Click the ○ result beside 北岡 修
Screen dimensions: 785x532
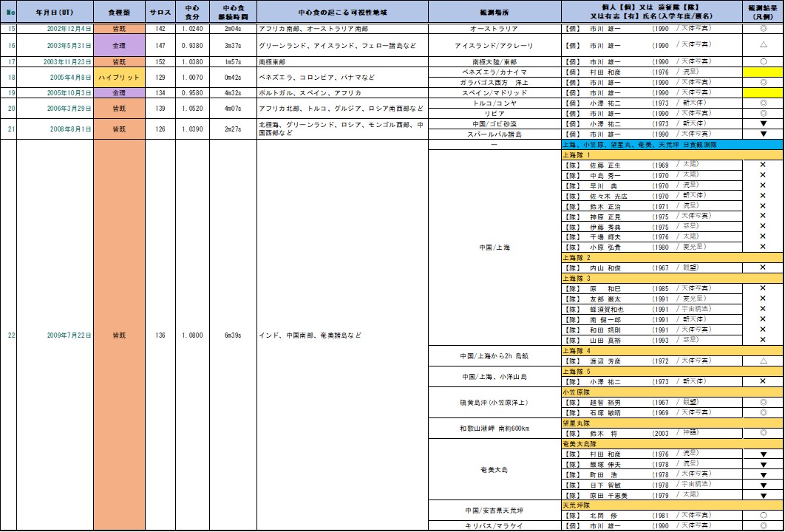coord(762,515)
